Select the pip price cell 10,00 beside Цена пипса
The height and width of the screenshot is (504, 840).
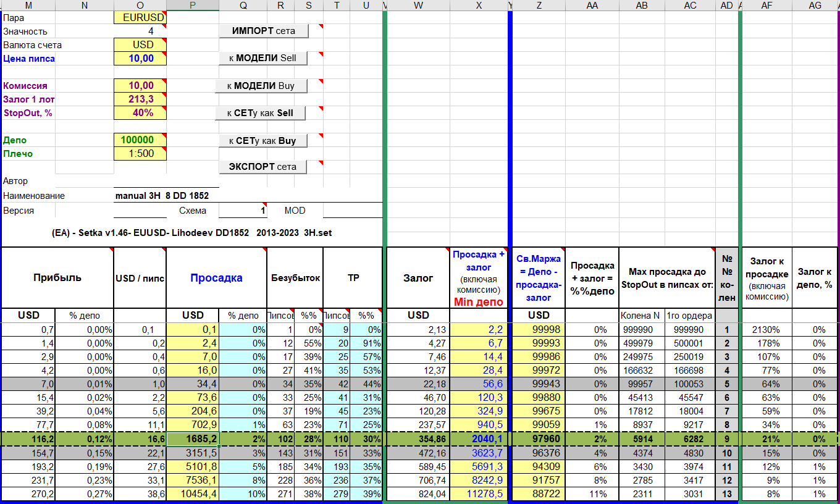coord(140,59)
